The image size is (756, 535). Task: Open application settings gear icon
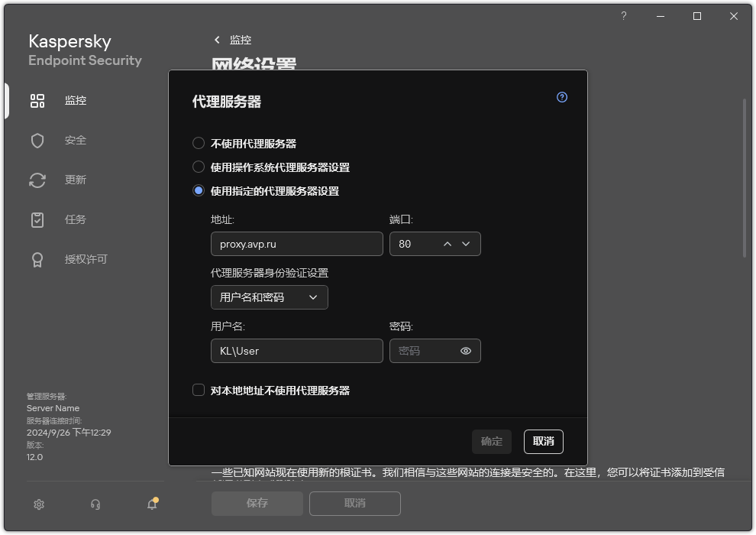pyautogui.click(x=38, y=504)
